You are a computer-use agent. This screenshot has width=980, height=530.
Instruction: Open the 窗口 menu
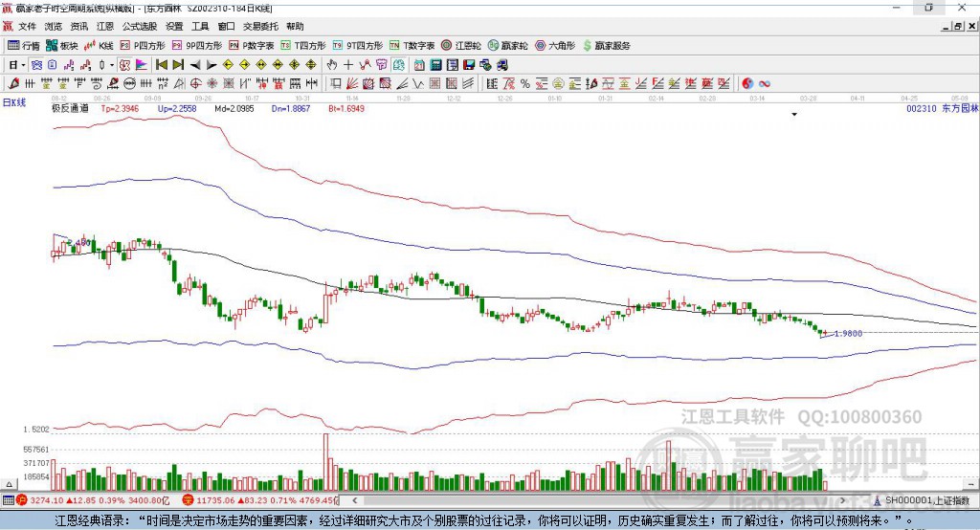click(226, 26)
